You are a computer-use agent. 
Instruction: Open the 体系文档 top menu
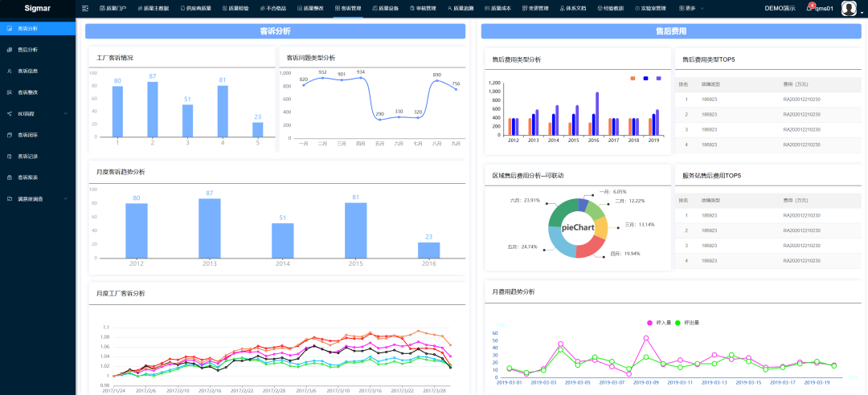pyautogui.click(x=573, y=8)
